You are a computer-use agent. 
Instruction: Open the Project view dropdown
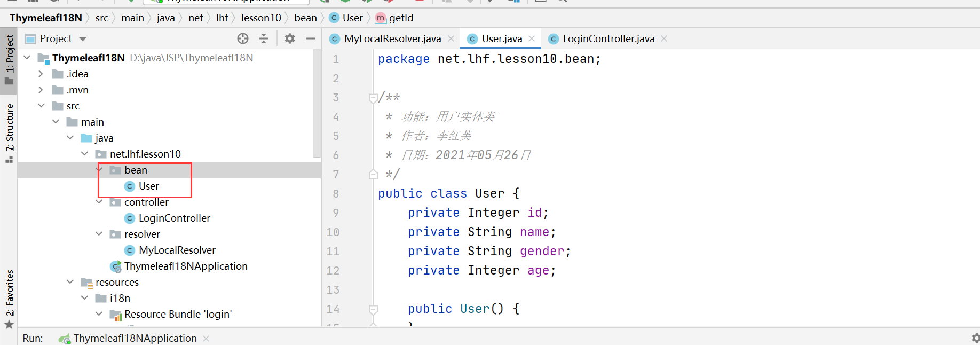pyautogui.click(x=83, y=39)
